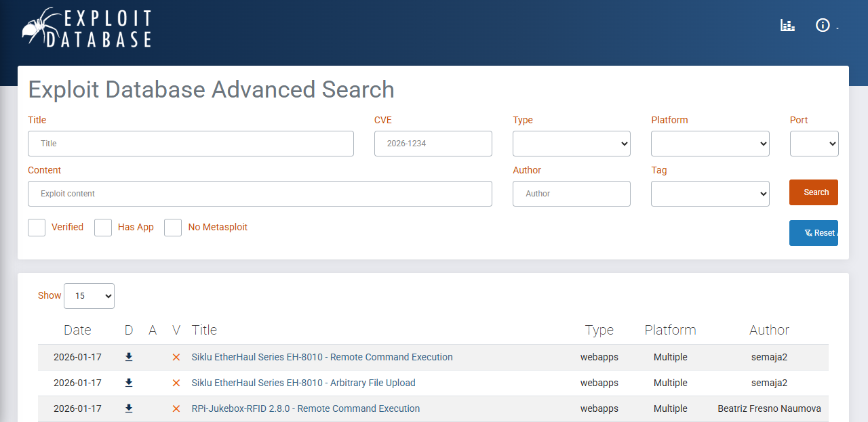Expand the Platform dropdown
The height and width of the screenshot is (422, 868).
(709, 144)
